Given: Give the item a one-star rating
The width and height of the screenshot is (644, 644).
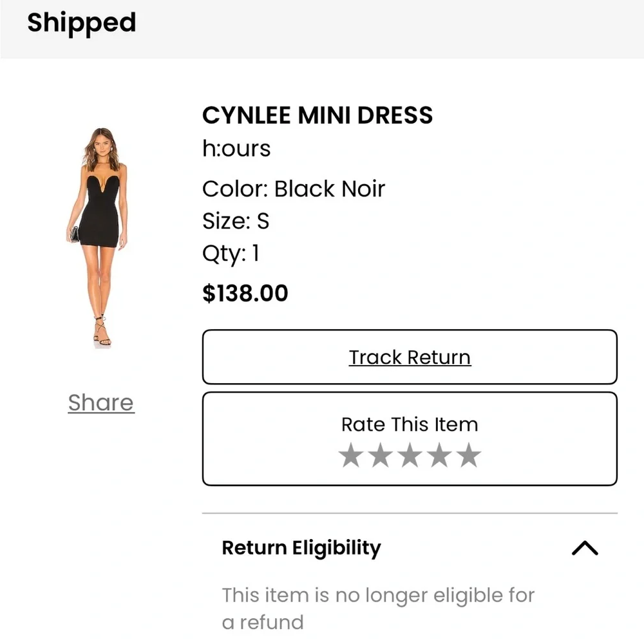Looking at the screenshot, I should coord(351,455).
